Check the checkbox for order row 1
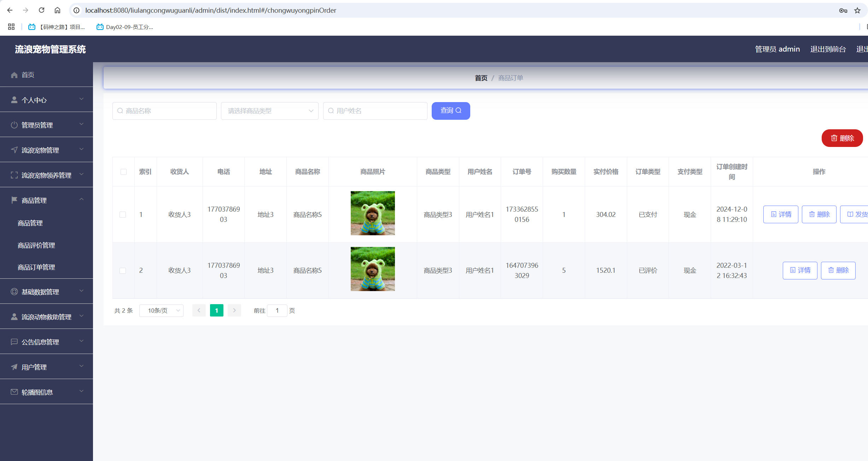The image size is (868, 461). pos(123,214)
